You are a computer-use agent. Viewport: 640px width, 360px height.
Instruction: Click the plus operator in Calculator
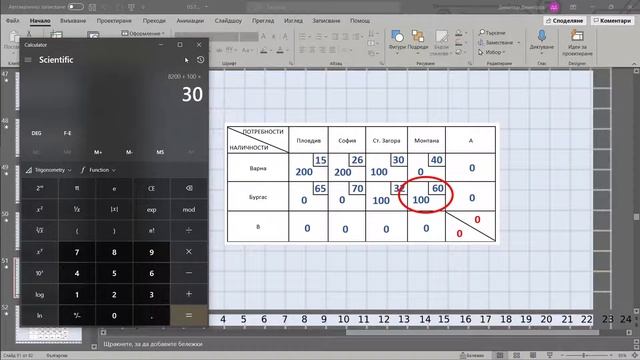pyautogui.click(x=189, y=294)
